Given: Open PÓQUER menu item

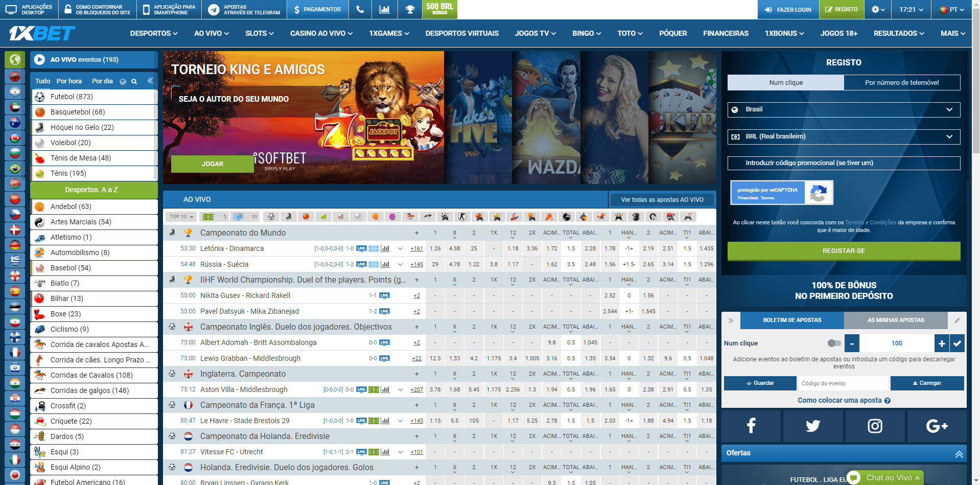Looking at the screenshot, I should (673, 33).
